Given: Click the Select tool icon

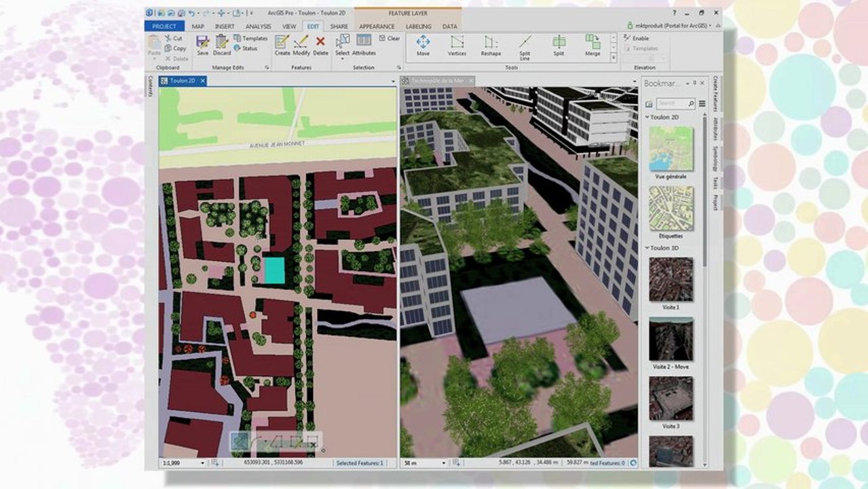Looking at the screenshot, I should (x=342, y=41).
